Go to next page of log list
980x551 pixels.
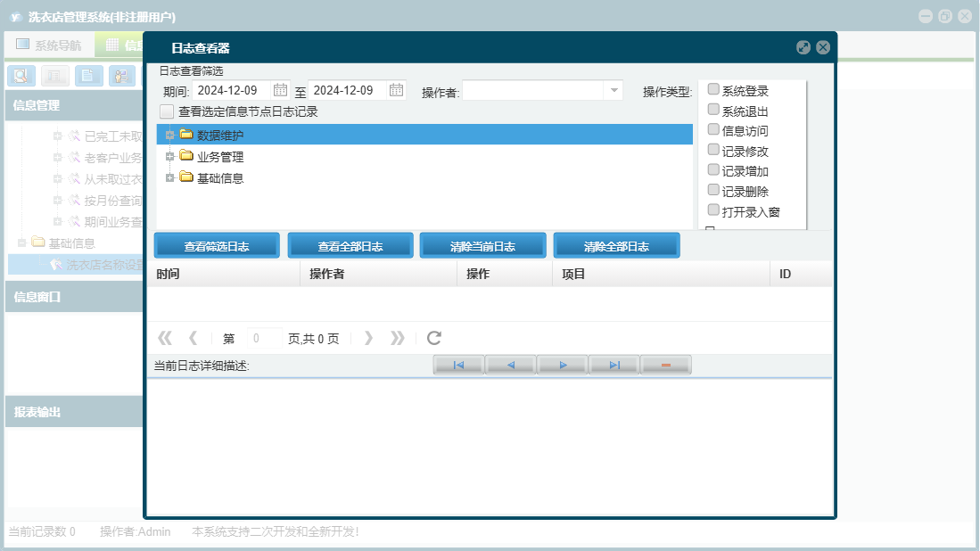368,338
